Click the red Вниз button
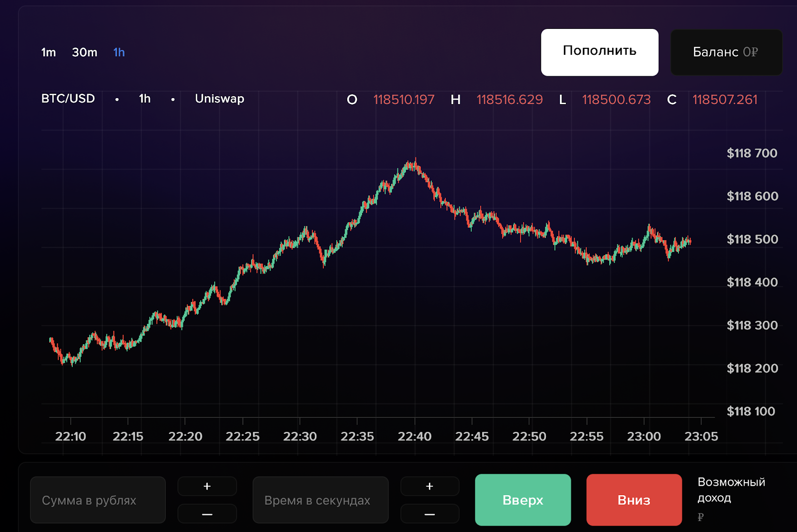The image size is (797, 532). (x=634, y=500)
